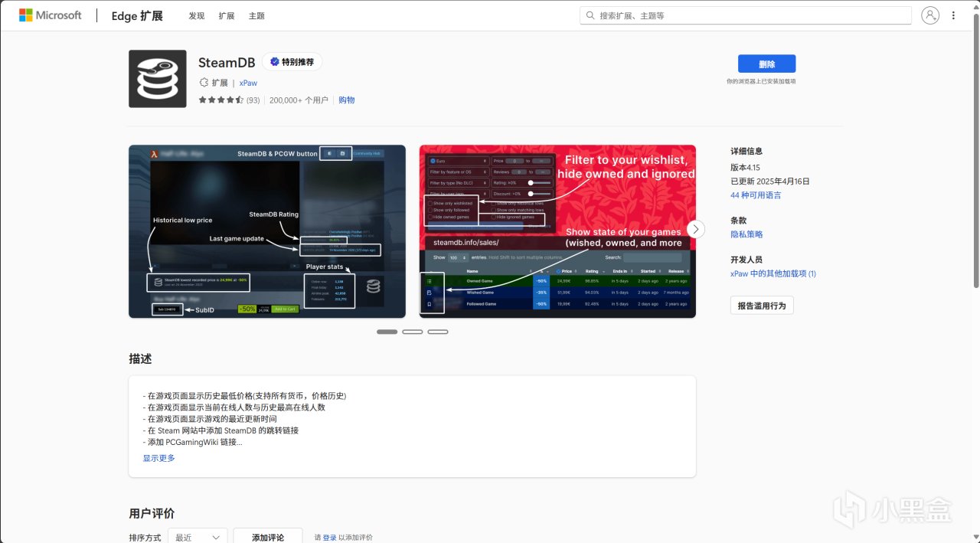Open the 购物 category link
Image resolution: width=980 pixels, height=543 pixels.
347,100
